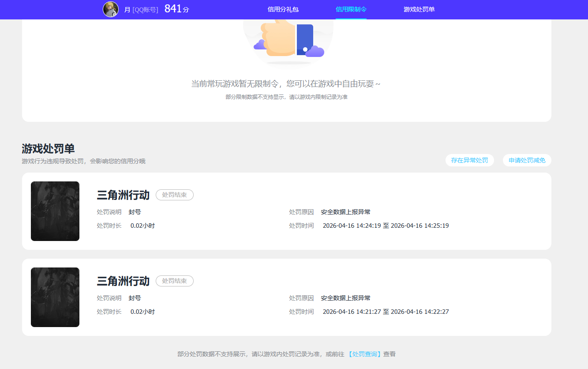Viewport: 588px width, 369px height.
Task: Go to the 游戏处罚单 tab
Action: 419,9
